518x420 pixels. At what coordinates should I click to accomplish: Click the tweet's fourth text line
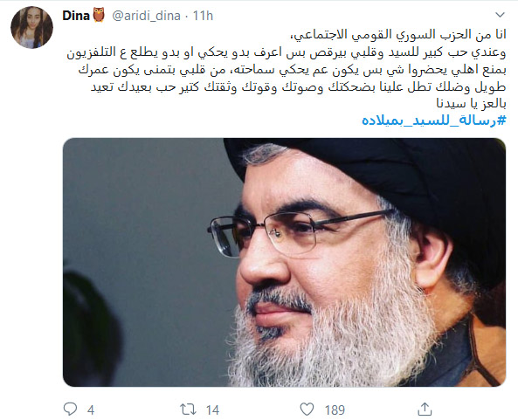click(299, 87)
